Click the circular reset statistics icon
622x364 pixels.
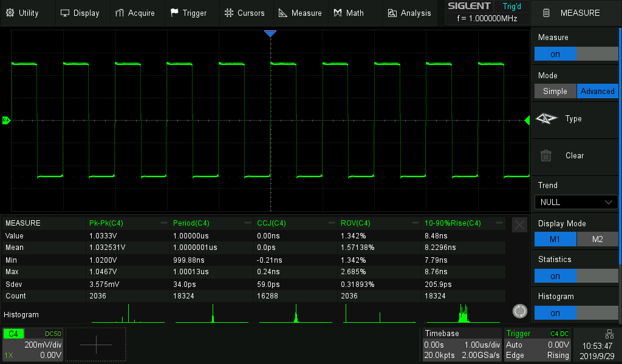(x=519, y=311)
